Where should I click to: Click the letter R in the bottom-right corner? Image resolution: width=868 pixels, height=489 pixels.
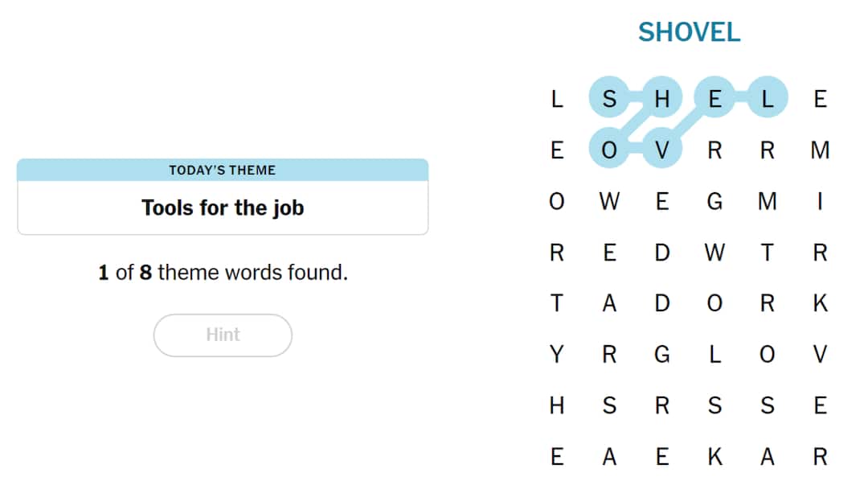coord(820,456)
